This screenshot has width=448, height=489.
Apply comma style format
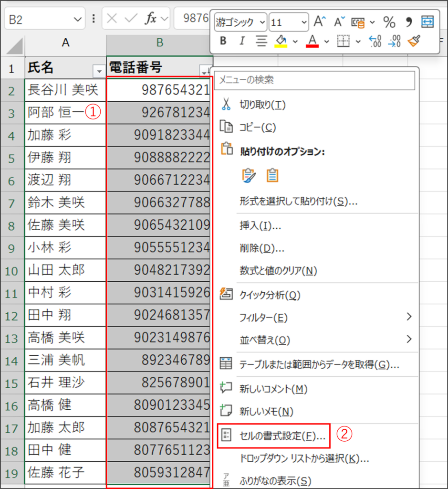click(408, 22)
